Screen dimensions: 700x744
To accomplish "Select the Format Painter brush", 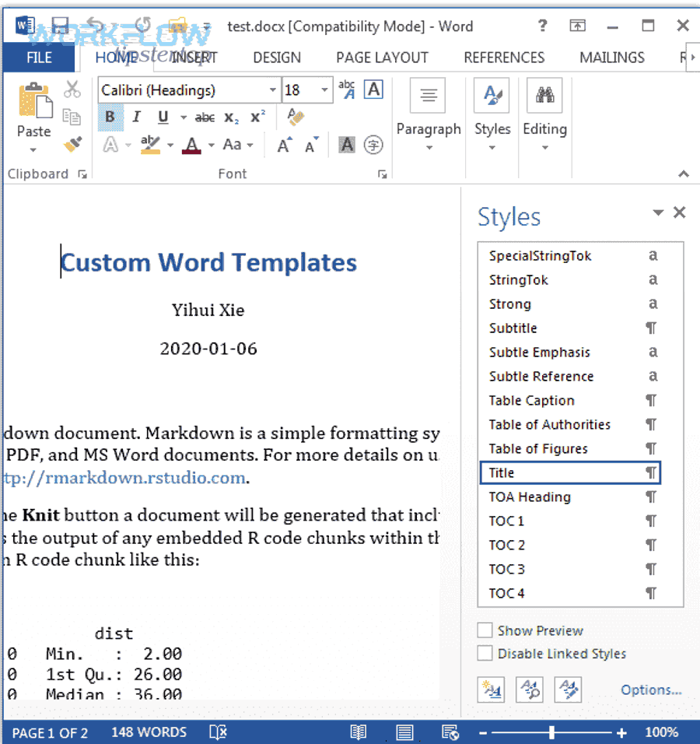I will click(x=73, y=144).
